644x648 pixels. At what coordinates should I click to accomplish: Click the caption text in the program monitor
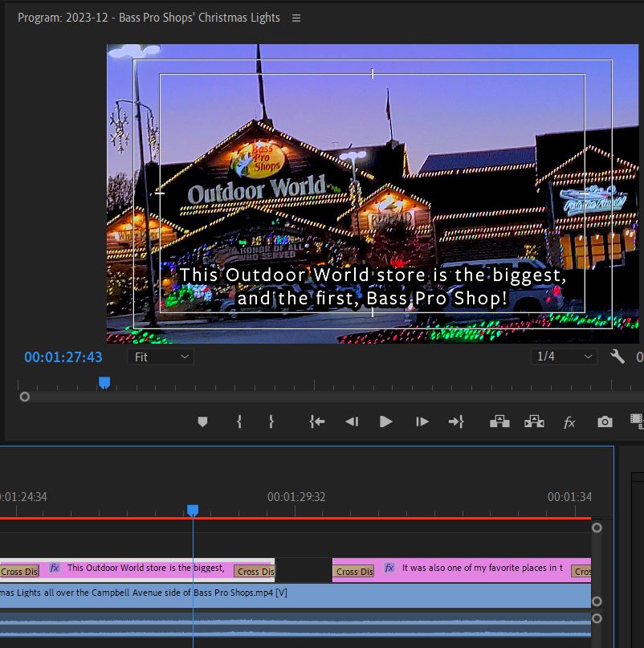point(373,287)
